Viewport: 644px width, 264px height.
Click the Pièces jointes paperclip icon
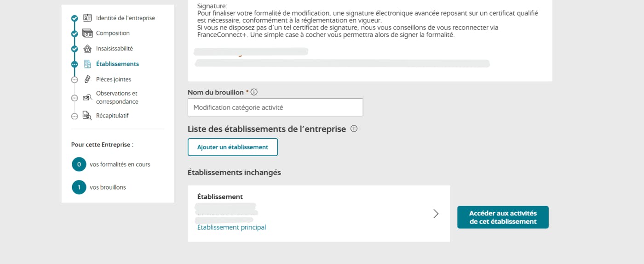tap(87, 79)
